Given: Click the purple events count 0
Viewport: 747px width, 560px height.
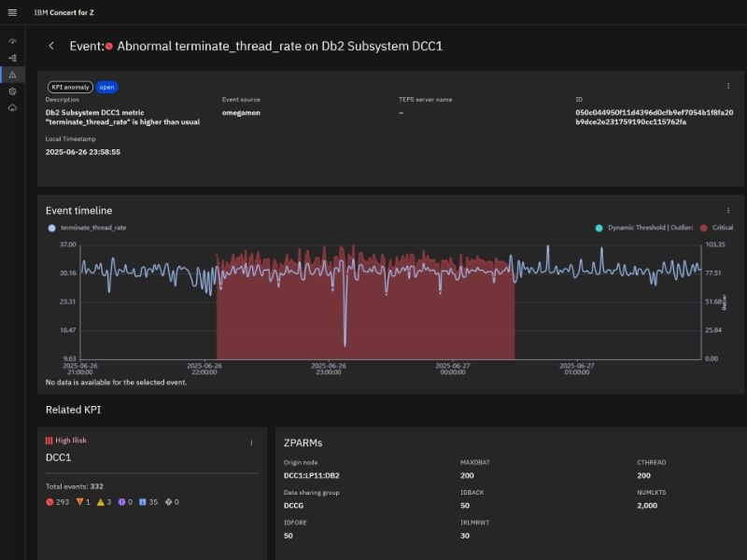Looking at the screenshot, I should tap(125, 502).
